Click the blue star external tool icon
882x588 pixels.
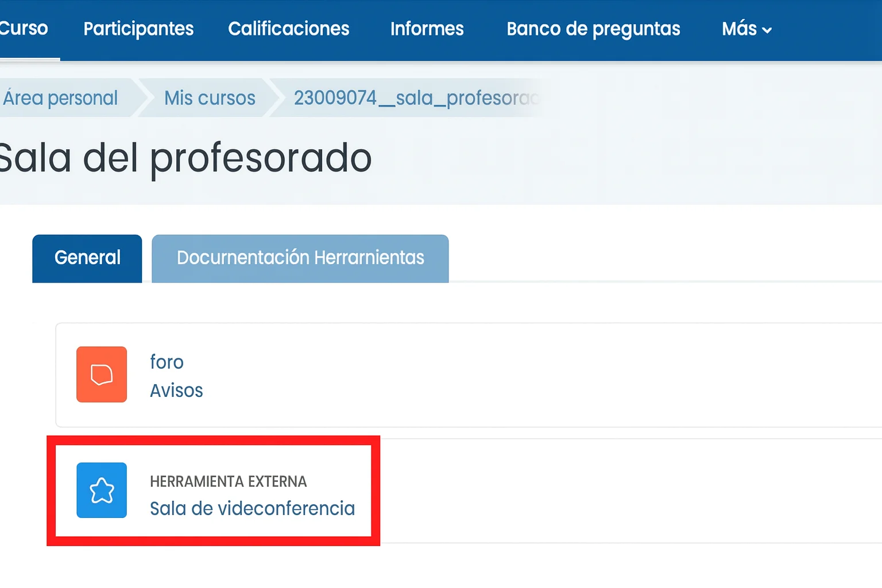[x=101, y=490]
